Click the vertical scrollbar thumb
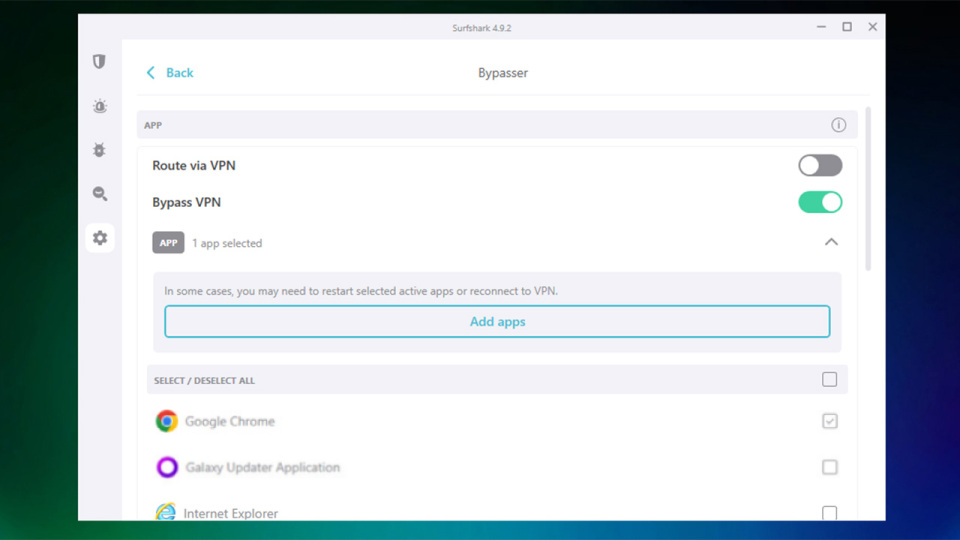The image size is (960, 540). click(x=868, y=189)
